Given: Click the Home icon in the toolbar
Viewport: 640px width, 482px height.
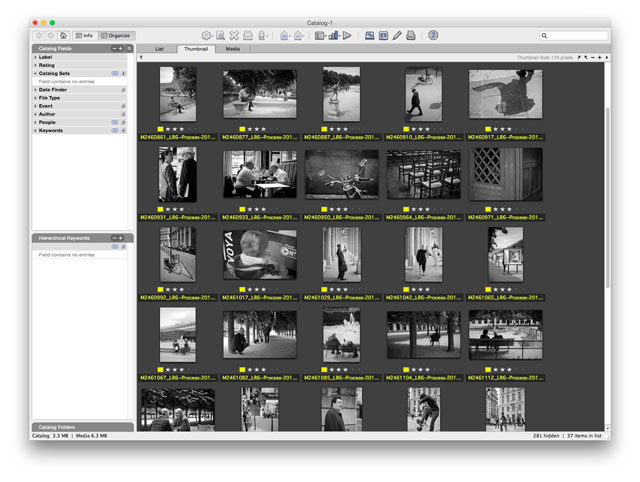Looking at the screenshot, I should click(x=63, y=36).
